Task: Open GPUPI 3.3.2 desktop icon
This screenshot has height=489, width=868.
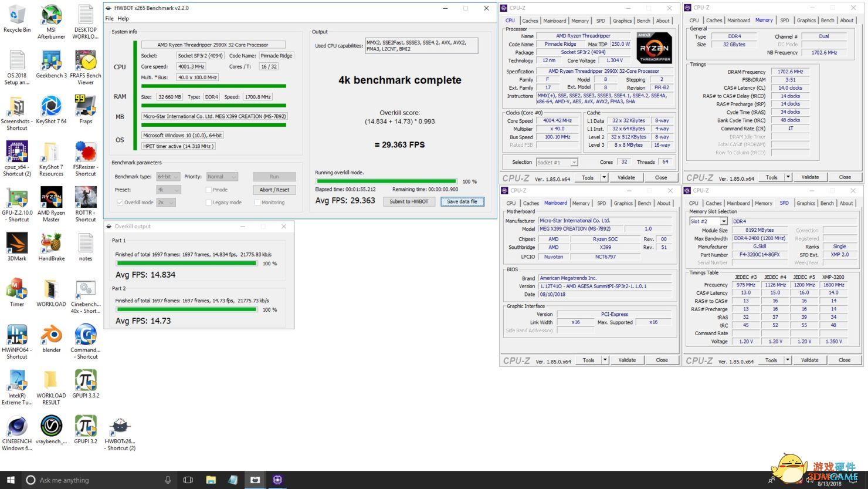Action: click(x=86, y=385)
